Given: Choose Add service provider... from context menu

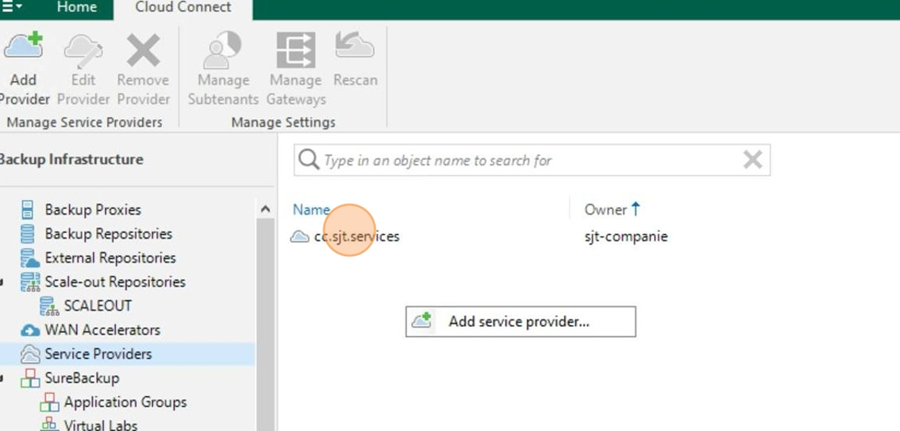Looking at the screenshot, I should click(521, 321).
